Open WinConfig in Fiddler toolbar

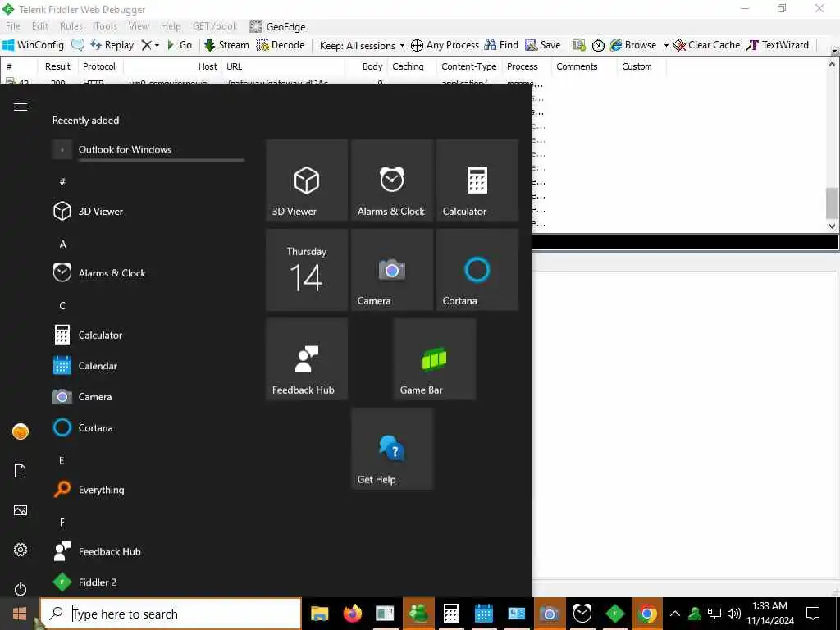click(x=33, y=45)
